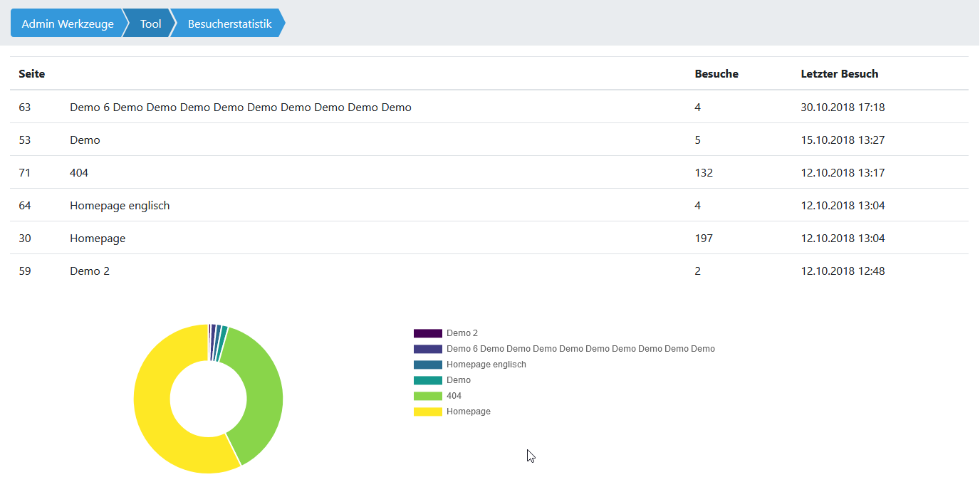
Task: Click the 404 legend label
Action: (454, 396)
